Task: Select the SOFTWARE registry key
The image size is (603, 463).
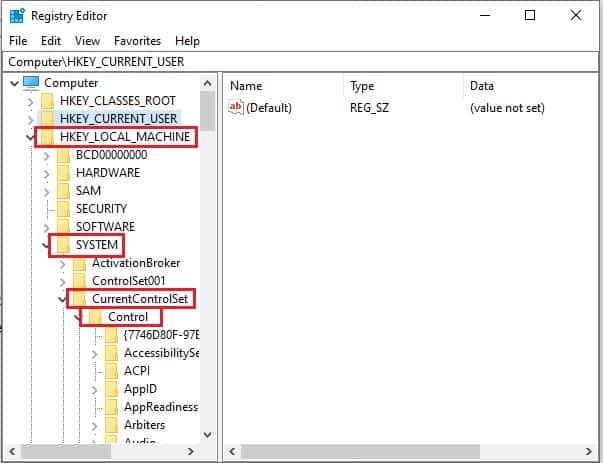Action: pyautogui.click(x=105, y=227)
